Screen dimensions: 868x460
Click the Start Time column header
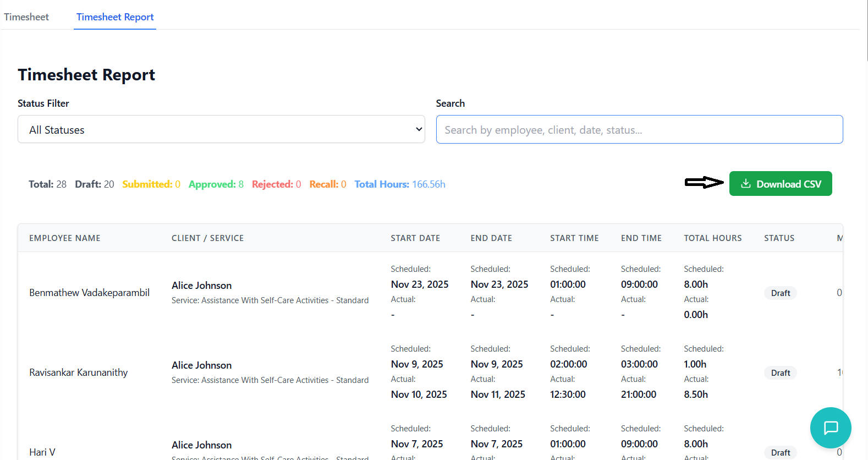(574, 238)
